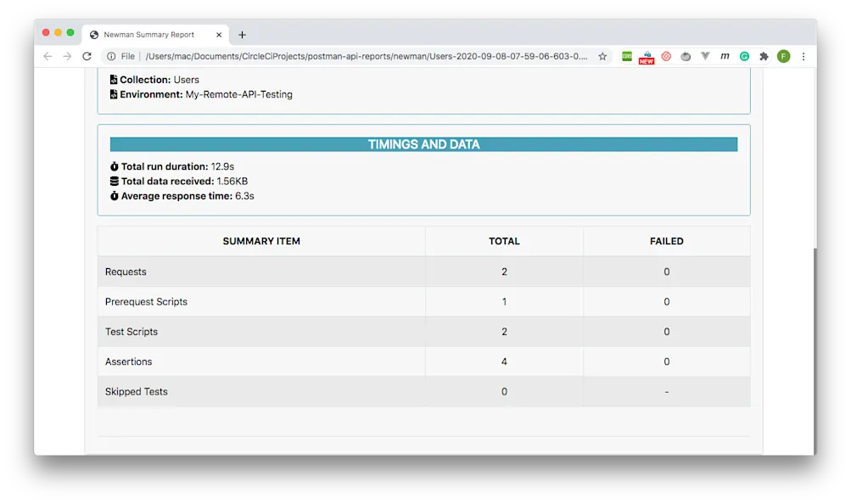
Task: Bookmark the page using the star icon
Action: coord(603,56)
